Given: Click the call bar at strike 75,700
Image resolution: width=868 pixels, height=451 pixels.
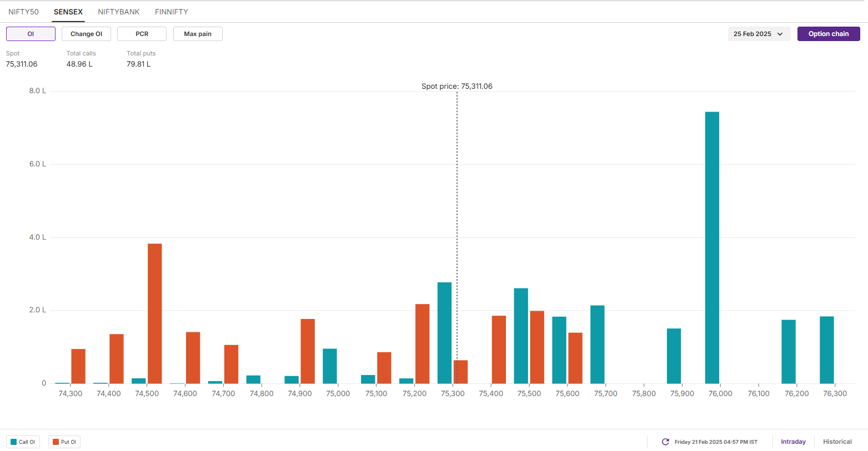Looking at the screenshot, I should [598, 344].
